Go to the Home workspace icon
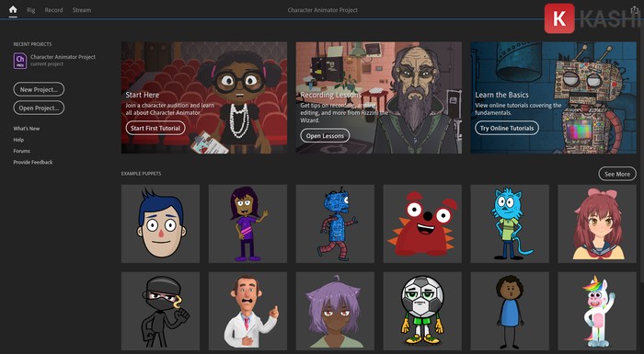The height and width of the screenshot is (354, 644). coord(13,9)
